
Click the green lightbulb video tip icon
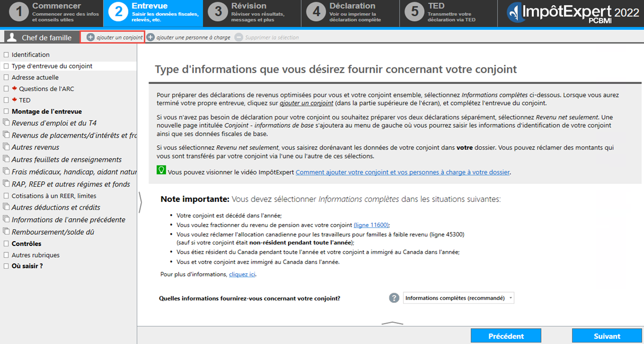tap(161, 171)
